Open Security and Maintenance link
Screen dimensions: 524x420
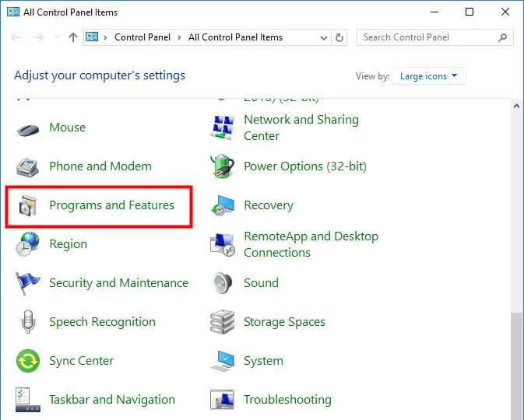point(119,283)
